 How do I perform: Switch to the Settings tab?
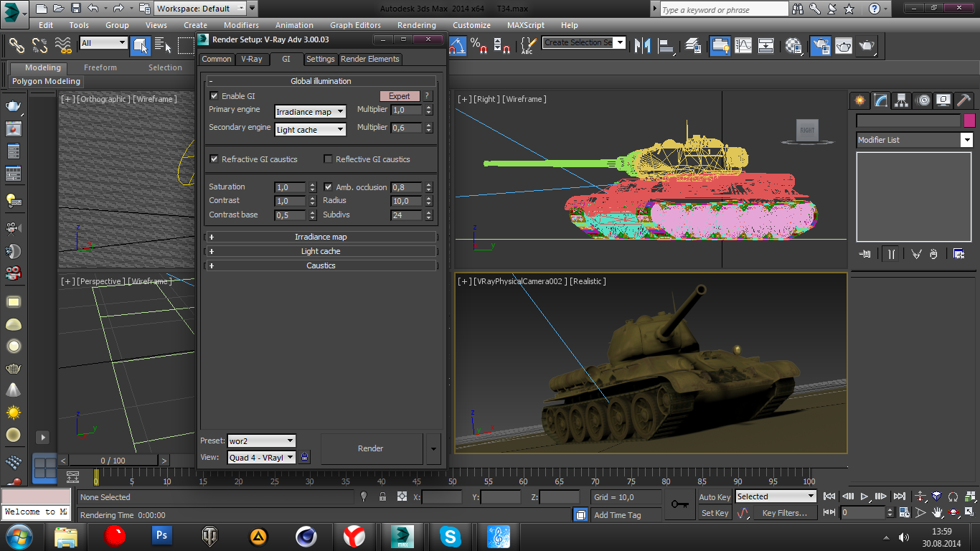tap(320, 59)
